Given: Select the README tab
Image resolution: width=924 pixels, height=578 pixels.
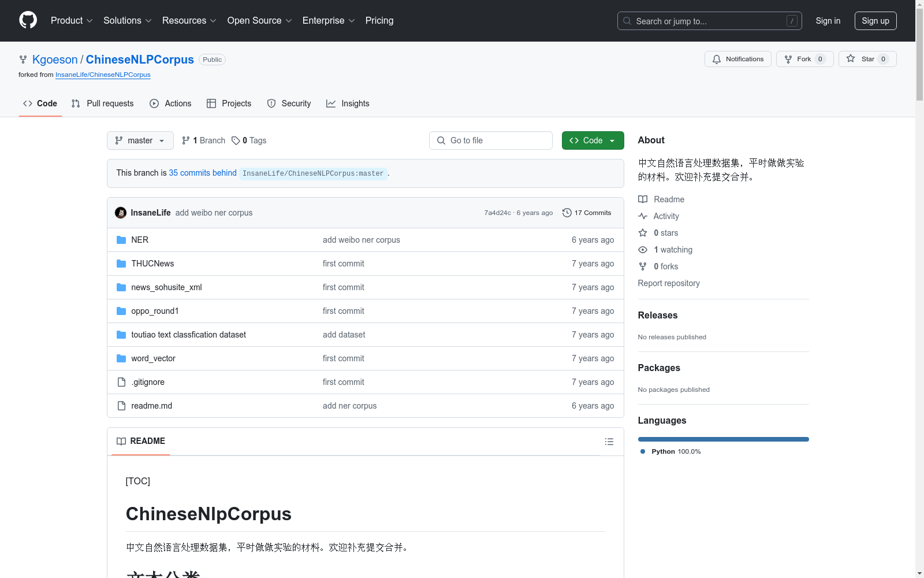Looking at the screenshot, I should [141, 441].
